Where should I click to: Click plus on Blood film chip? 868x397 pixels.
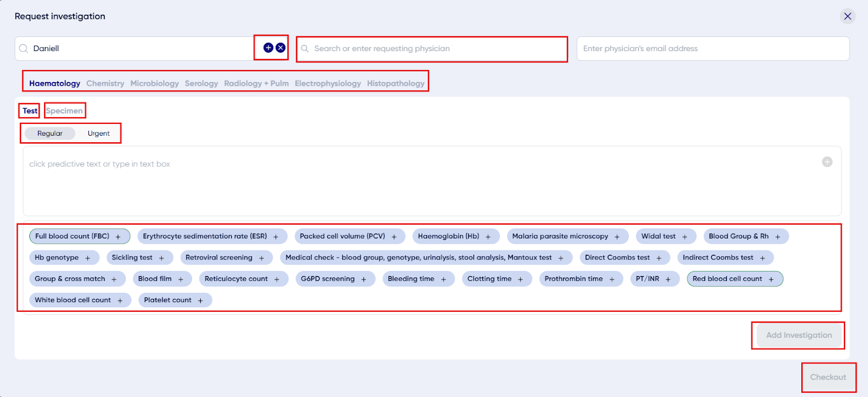181,279
